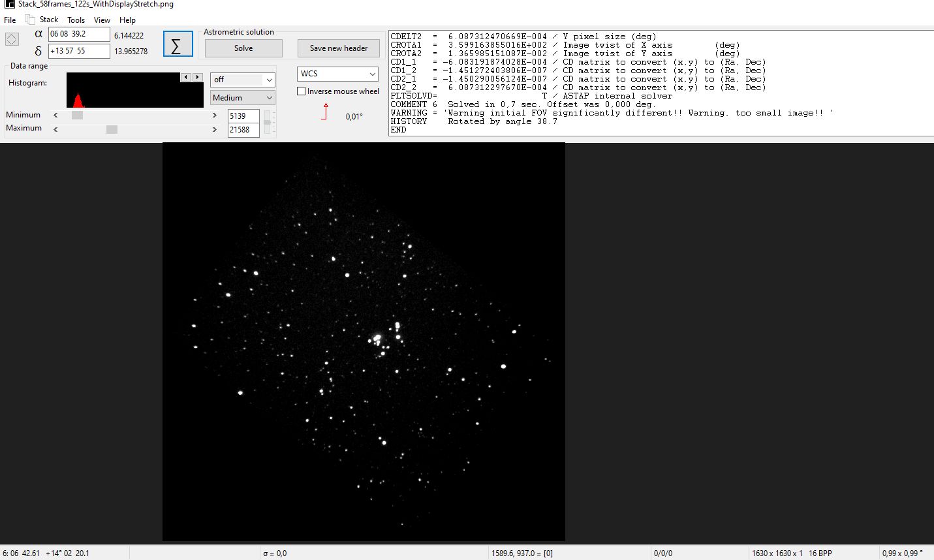The height and width of the screenshot is (560, 934).
Task: Click the 6.144222 decimal RA value
Action: [x=129, y=36]
